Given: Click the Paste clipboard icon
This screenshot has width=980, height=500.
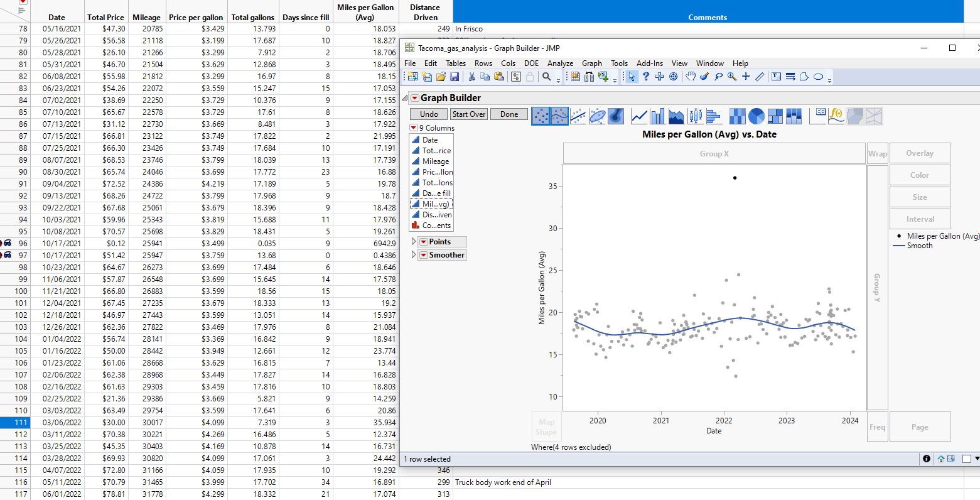Looking at the screenshot, I should (499, 77).
